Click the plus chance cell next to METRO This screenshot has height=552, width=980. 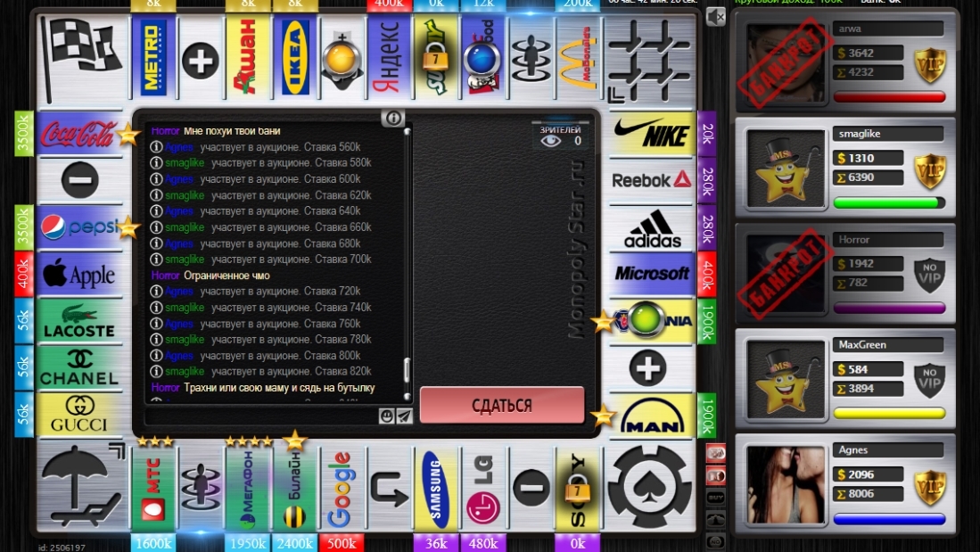(x=201, y=61)
